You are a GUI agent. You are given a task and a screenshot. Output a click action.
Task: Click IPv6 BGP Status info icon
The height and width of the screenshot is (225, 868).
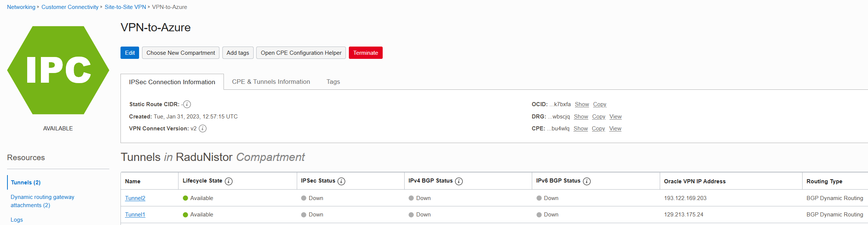tap(586, 181)
